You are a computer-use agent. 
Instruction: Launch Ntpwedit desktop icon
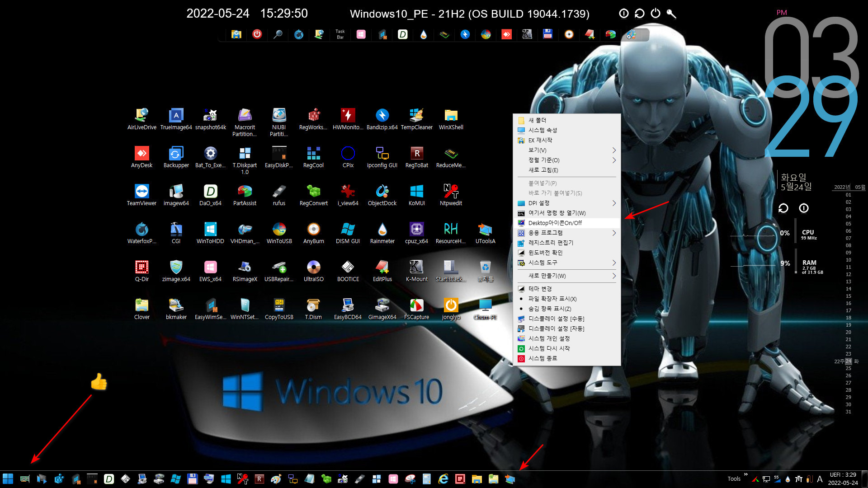point(451,195)
